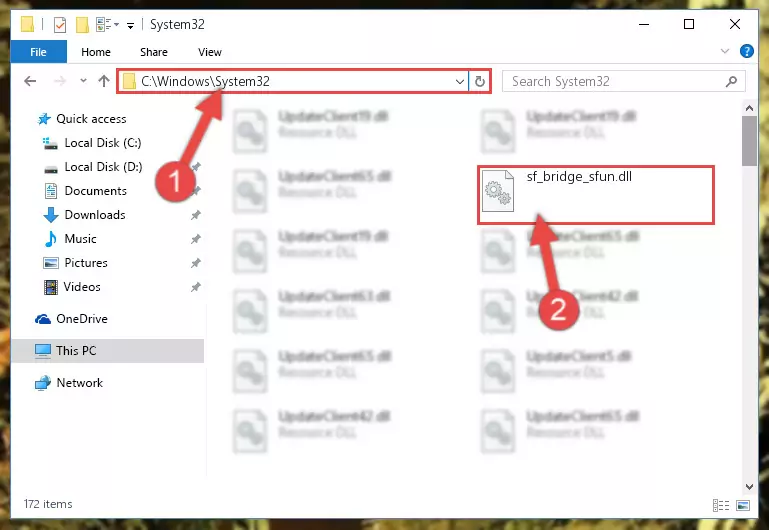The image size is (769, 530).
Task: Select the sf_bridge_sfun.dll file
Action: point(595,195)
